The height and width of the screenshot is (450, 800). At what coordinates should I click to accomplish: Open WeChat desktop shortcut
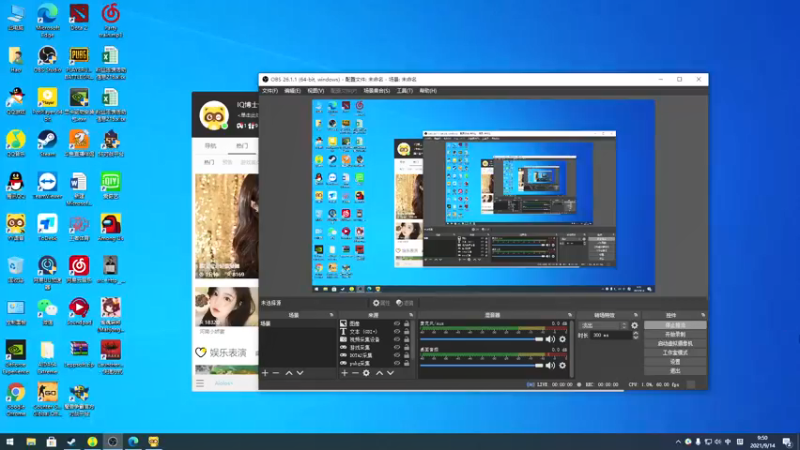47,312
